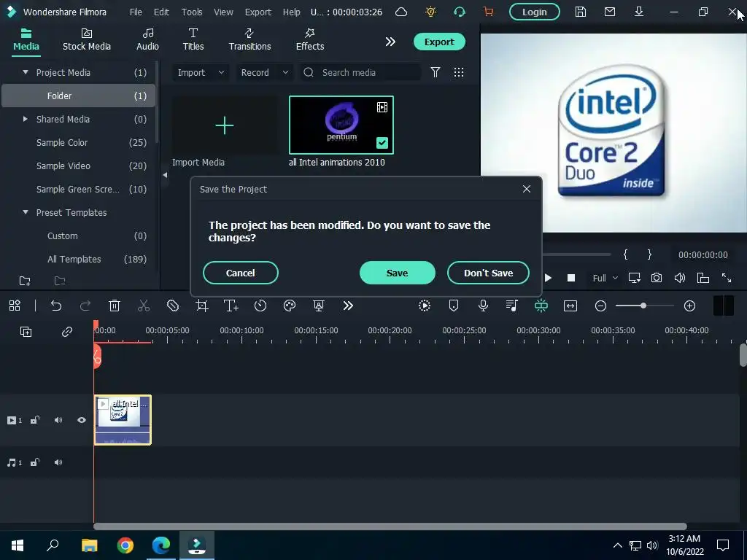Switch to the Transitions tab
This screenshot has width=747, height=560.
tap(249, 40)
